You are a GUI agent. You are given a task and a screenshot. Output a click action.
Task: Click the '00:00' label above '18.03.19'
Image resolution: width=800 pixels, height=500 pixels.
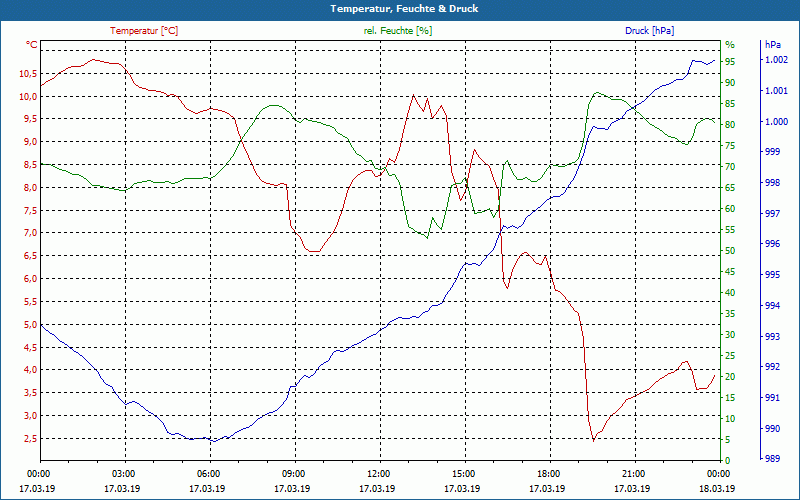[718, 474]
